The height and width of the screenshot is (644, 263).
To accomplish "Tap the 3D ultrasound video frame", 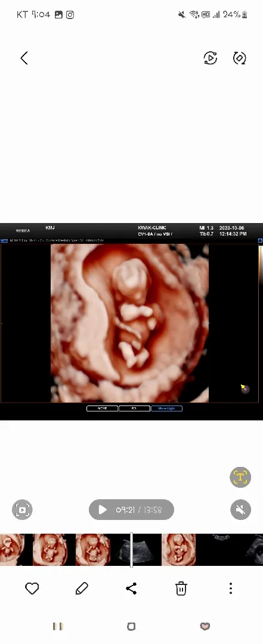I will pos(129,323).
